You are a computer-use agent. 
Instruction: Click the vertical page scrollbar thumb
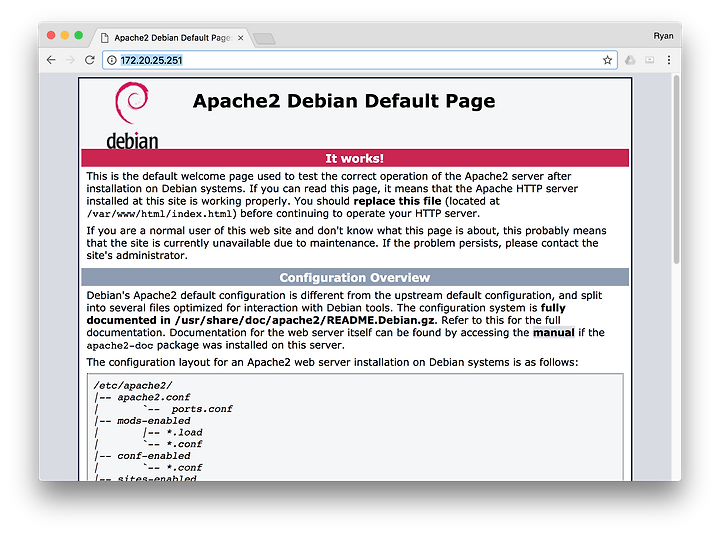676,169
